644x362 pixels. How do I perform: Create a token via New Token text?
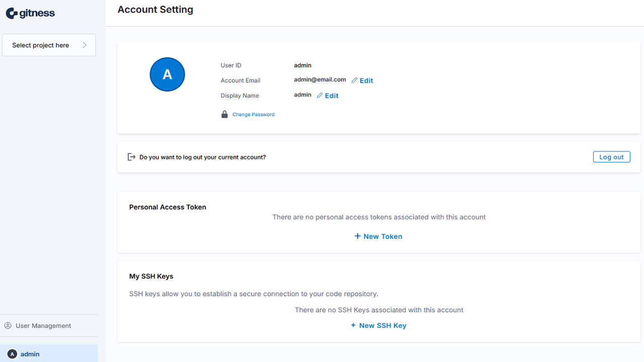click(383, 236)
